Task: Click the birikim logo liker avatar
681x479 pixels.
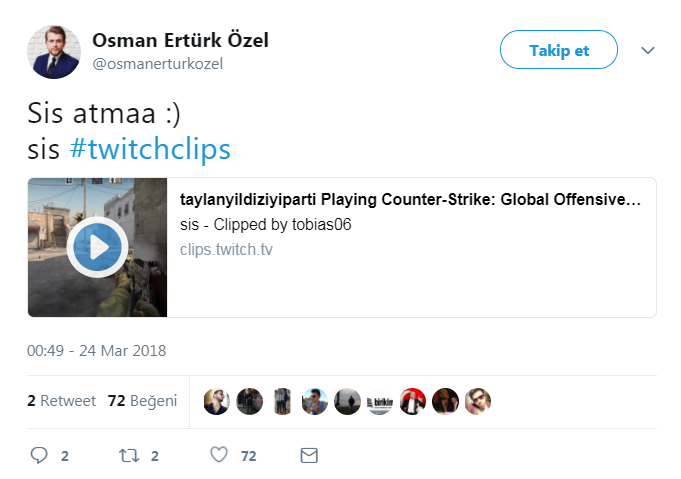Action: (x=380, y=401)
